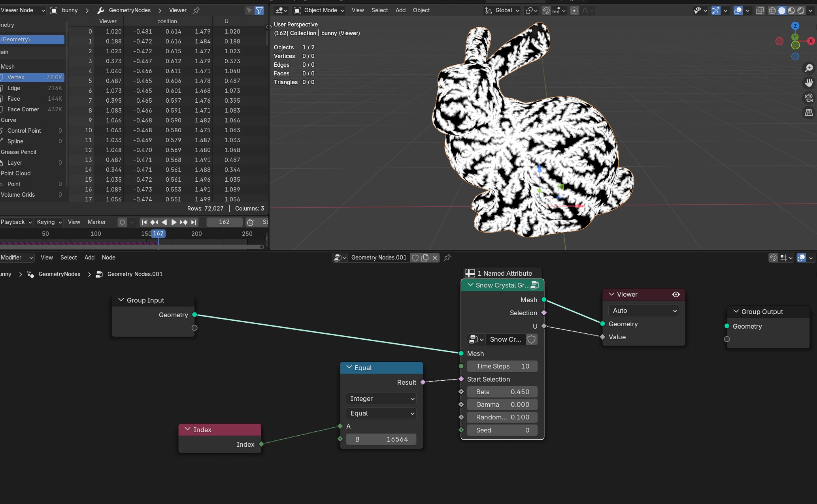This screenshot has height=504, width=817.
Task: Open the Keying dropdown in the timeline
Action: (x=49, y=222)
